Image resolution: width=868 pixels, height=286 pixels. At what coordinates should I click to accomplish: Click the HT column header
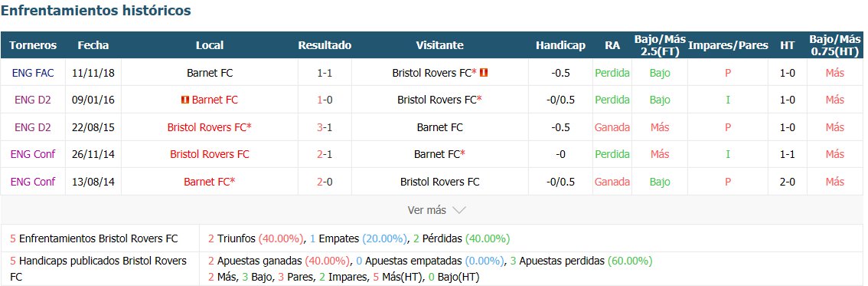[787, 45]
